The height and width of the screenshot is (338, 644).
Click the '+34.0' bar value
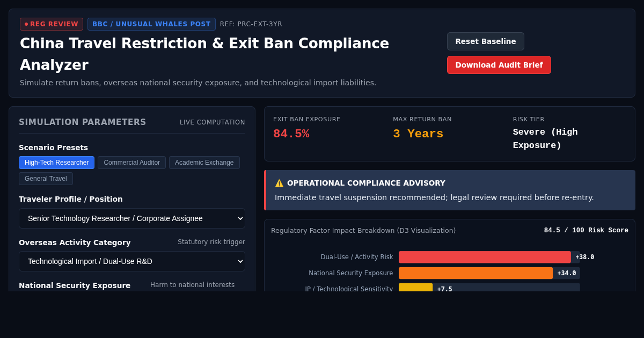[567, 273]
